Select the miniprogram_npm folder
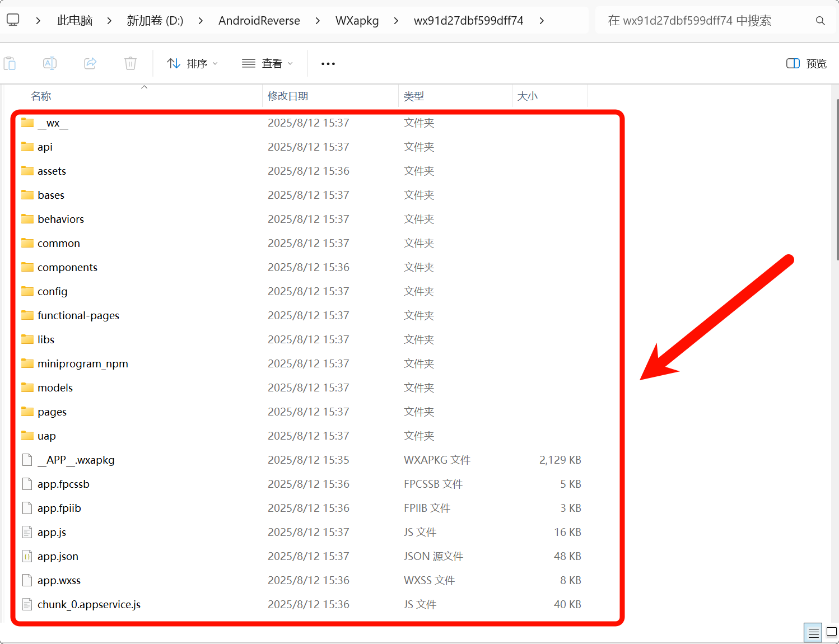839x644 pixels. coord(82,363)
